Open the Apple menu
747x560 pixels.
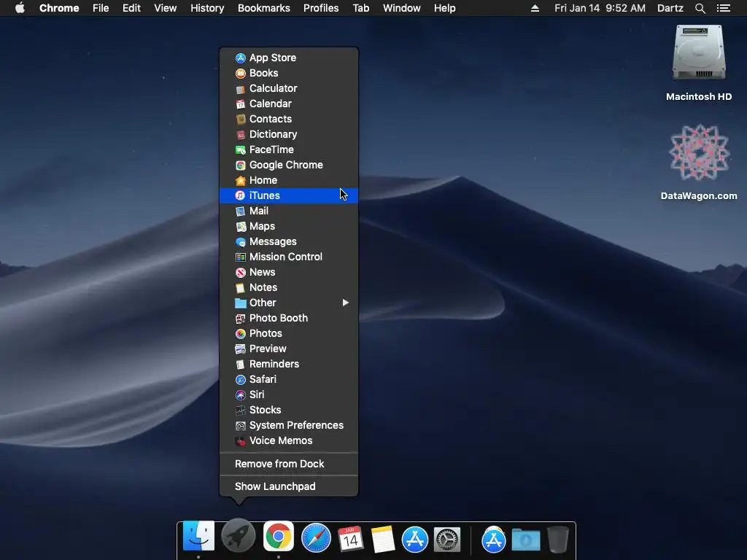tap(20, 8)
